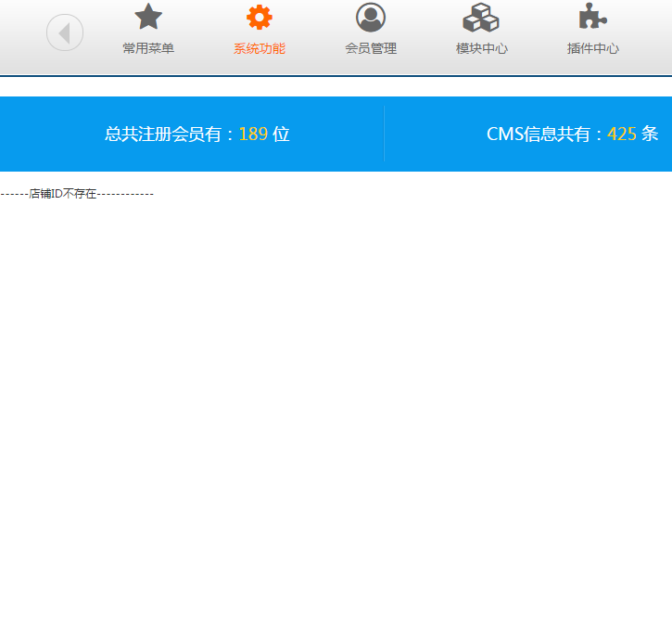The image size is (672, 628).
Task: Click the stacked cubes 模块中心 icon
Action: (x=481, y=17)
